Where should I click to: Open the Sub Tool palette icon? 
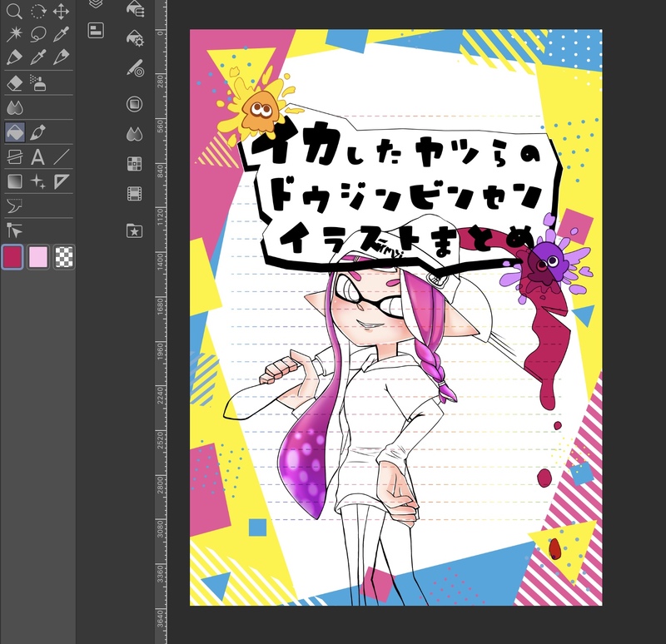click(x=135, y=8)
